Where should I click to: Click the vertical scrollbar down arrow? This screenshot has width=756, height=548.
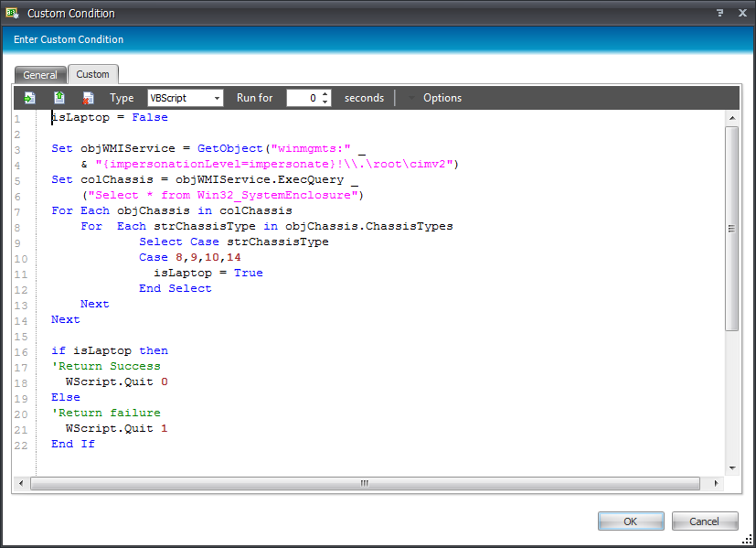pyautogui.click(x=731, y=467)
